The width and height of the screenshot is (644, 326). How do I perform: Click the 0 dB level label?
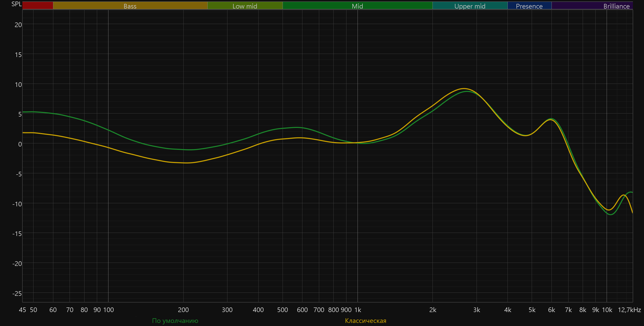pyautogui.click(x=20, y=144)
